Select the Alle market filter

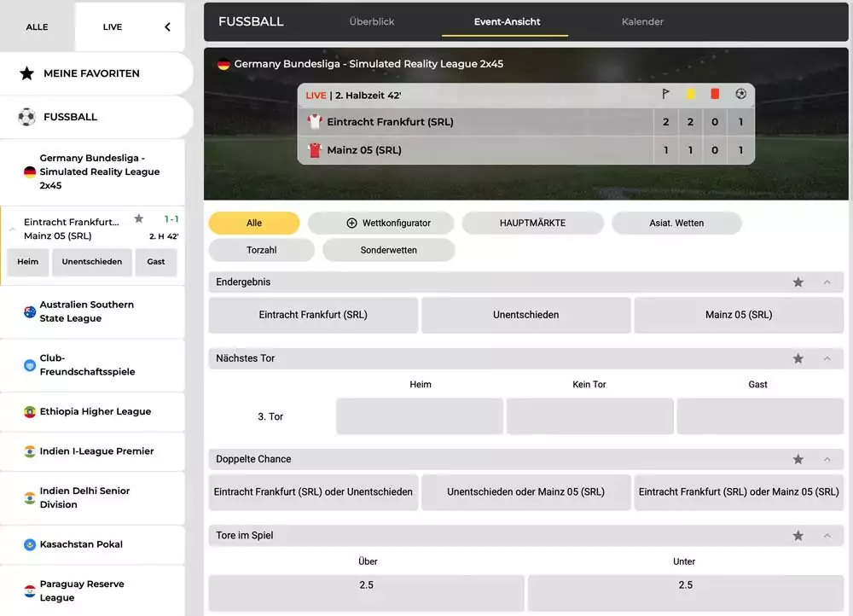(x=254, y=224)
